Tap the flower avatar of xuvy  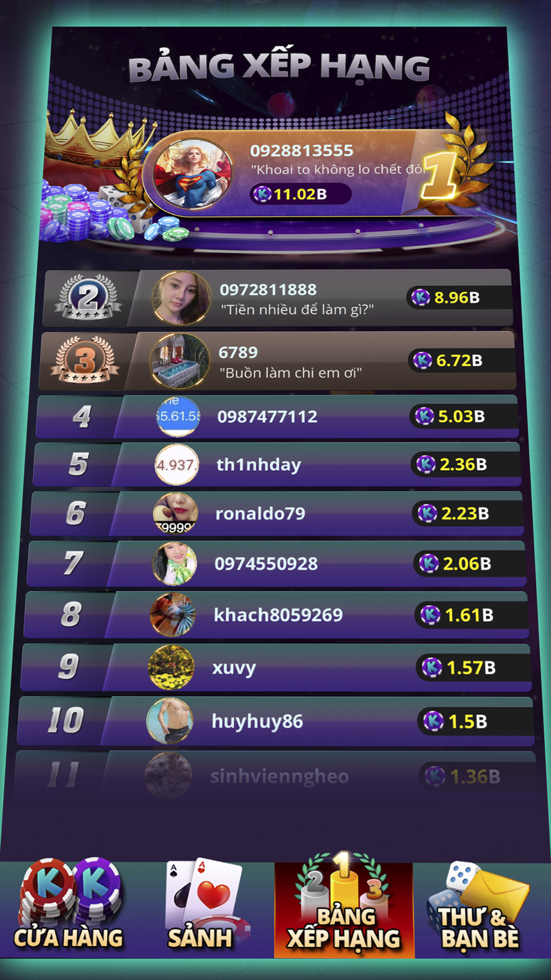coord(171,667)
